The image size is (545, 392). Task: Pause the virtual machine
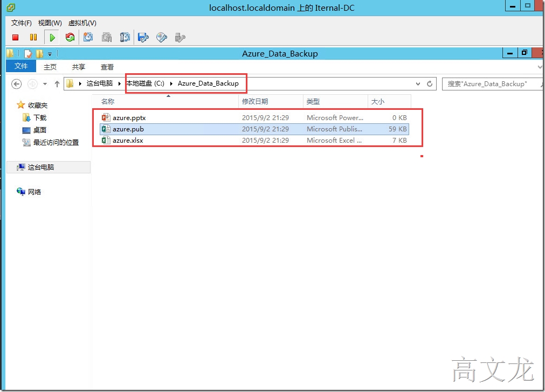[33, 37]
